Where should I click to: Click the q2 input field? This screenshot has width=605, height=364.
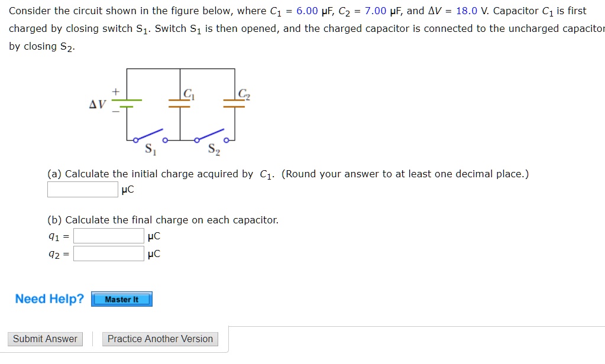[x=108, y=253]
